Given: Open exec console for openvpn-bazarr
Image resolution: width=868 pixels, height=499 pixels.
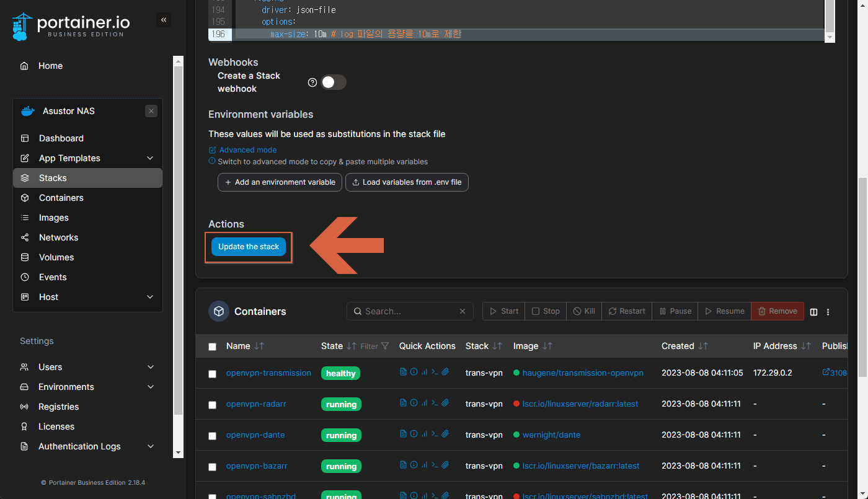Looking at the screenshot, I should point(435,465).
